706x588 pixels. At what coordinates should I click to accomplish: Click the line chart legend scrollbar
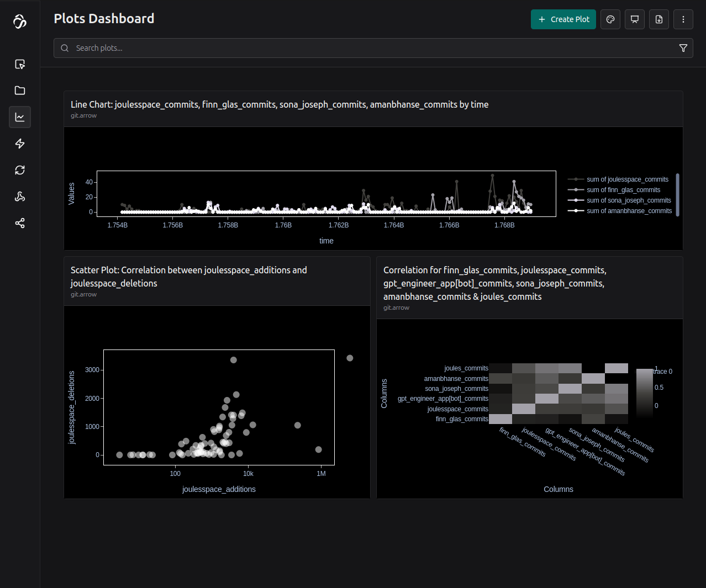click(678, 194)
